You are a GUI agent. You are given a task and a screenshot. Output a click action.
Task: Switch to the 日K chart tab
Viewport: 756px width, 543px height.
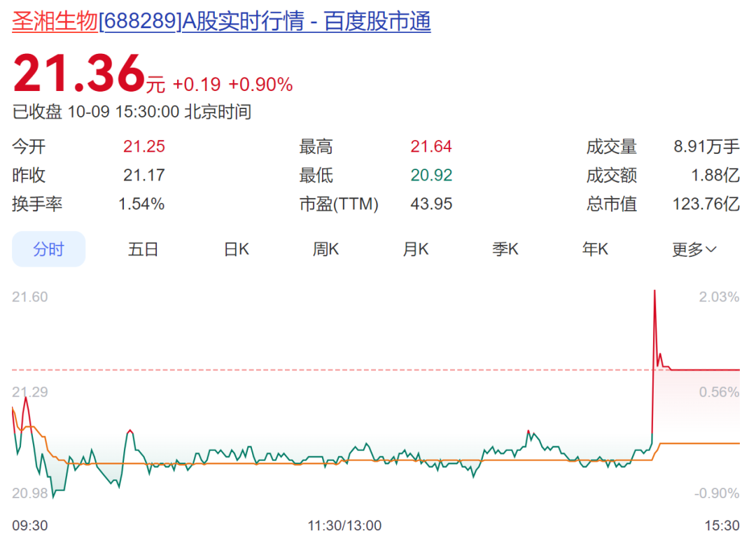click(236, 249)
